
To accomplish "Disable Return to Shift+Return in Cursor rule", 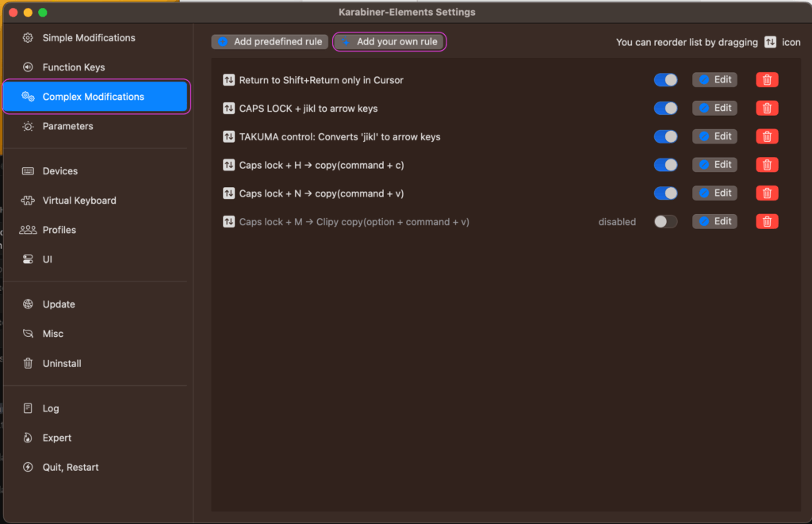I will coord(665,80).
